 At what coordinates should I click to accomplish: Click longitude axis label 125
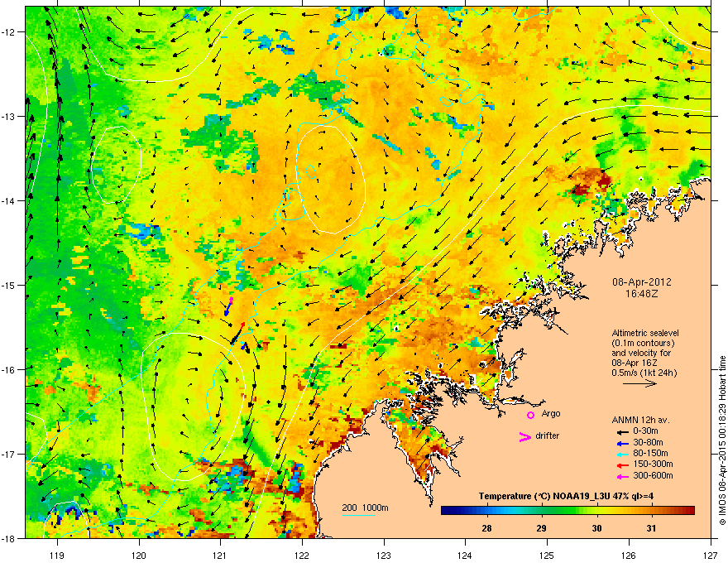click(x=547, y=555)
